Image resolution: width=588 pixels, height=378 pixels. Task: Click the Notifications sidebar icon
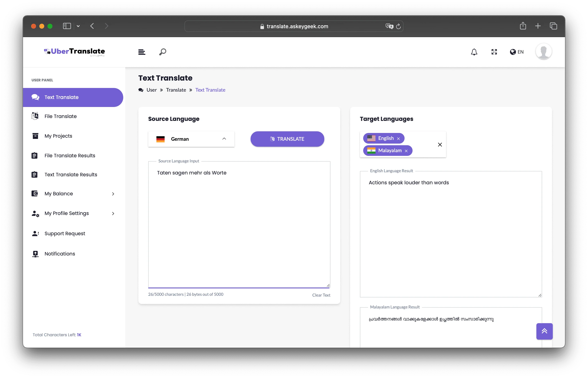pos(35,254)
